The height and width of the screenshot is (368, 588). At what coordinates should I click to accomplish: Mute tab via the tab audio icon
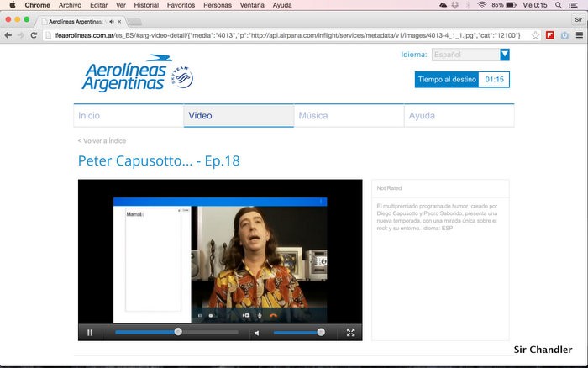coord(112,22)
